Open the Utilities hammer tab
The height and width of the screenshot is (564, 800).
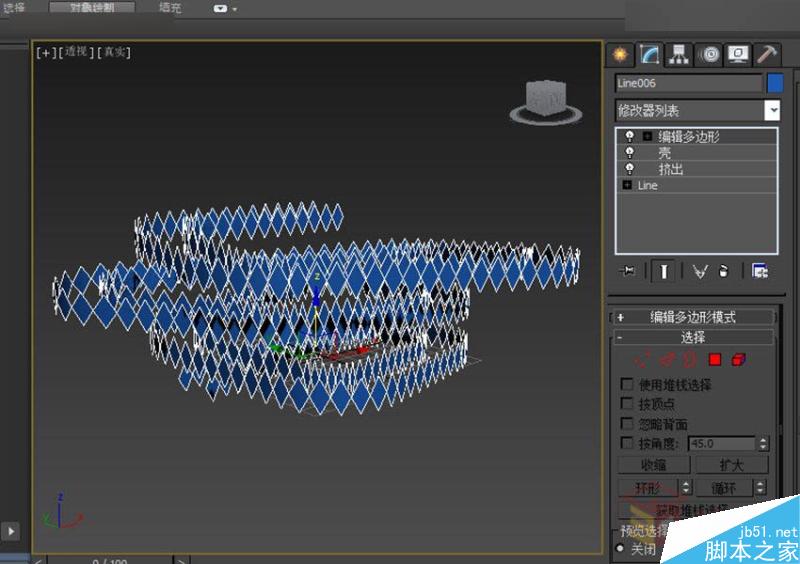(x=767, y=54)
